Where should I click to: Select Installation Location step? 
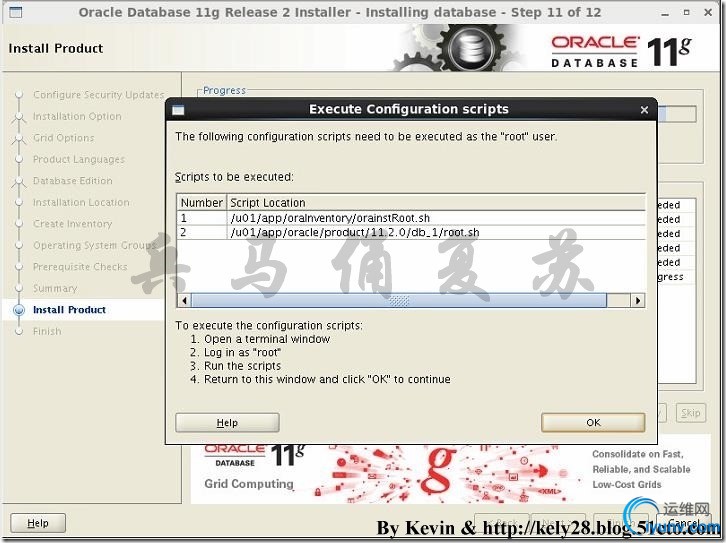(81, 202)
